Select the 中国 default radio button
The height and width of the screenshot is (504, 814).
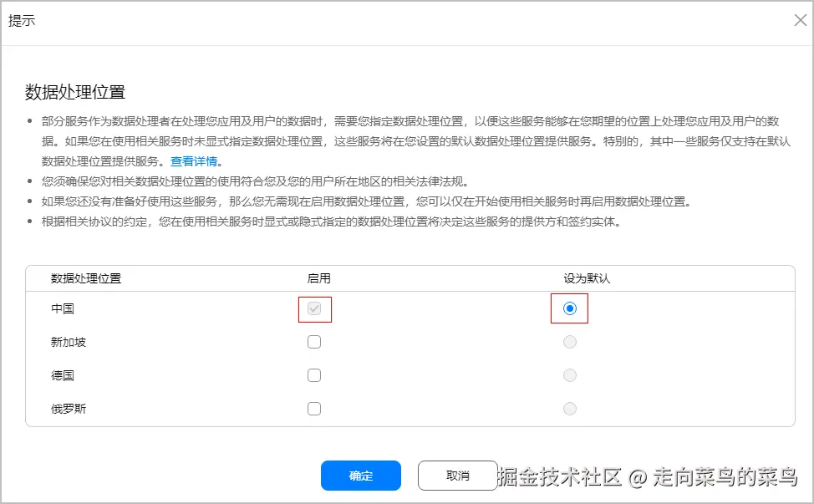(x=569, y=308)
